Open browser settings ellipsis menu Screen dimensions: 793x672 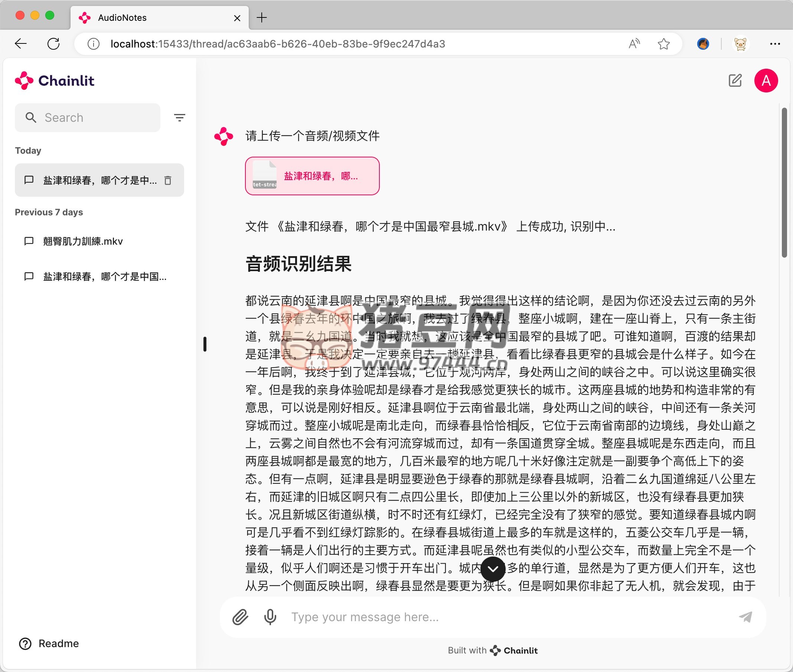click(x=775, y=44)
